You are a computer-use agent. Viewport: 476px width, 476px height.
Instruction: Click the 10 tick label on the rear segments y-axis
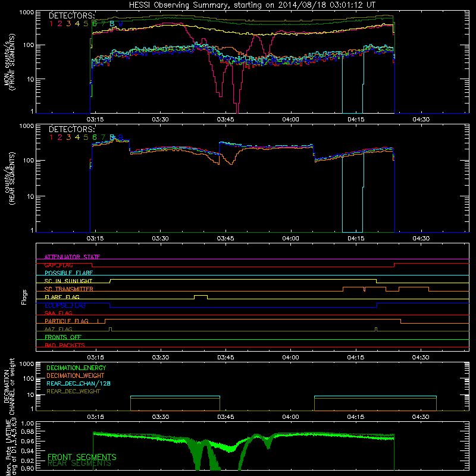(30, 196)
